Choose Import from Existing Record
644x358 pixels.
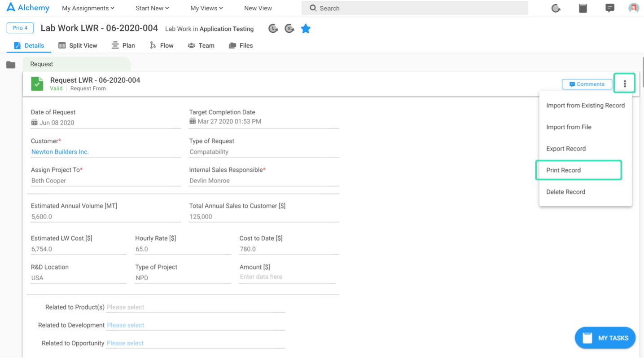585,106
